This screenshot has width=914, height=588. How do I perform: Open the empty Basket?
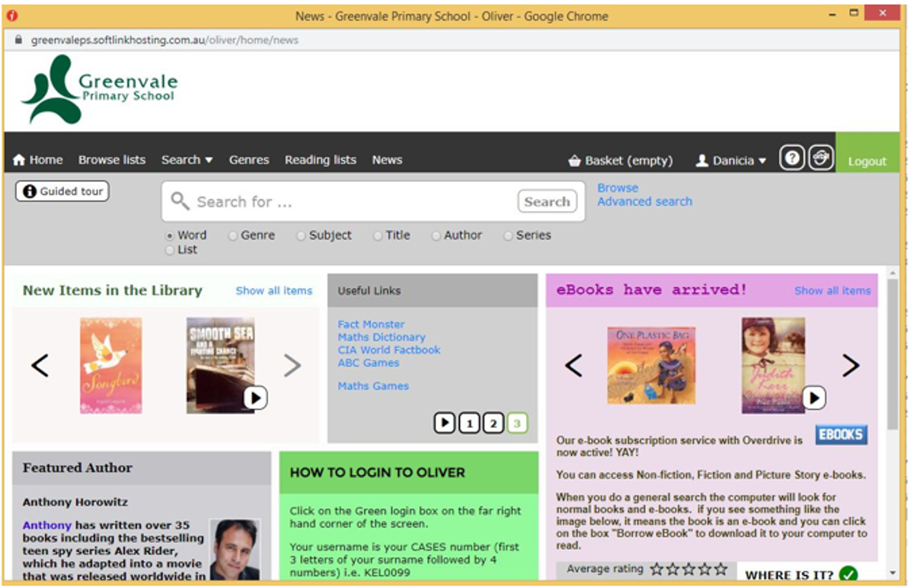coord(620,161)
